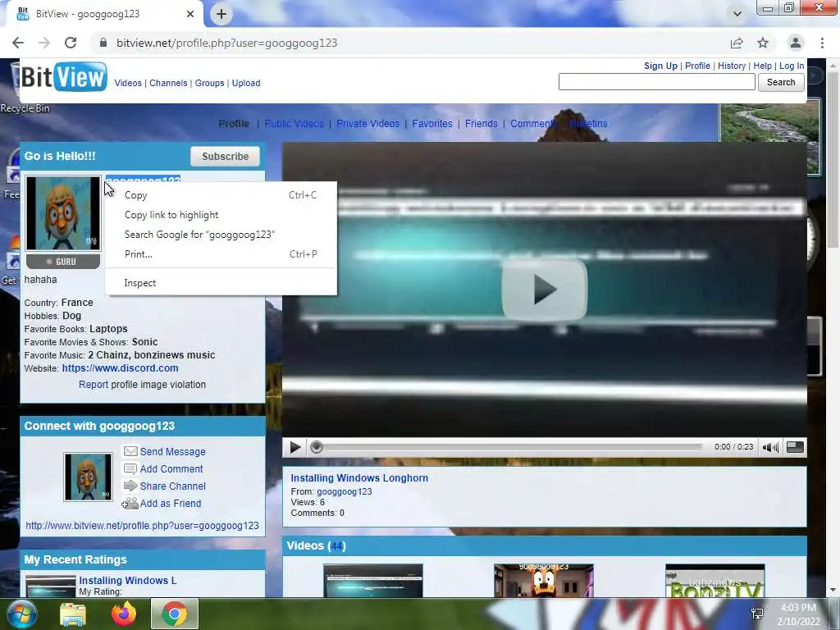Open the Videos header link
840x630 pixels.
128,83
